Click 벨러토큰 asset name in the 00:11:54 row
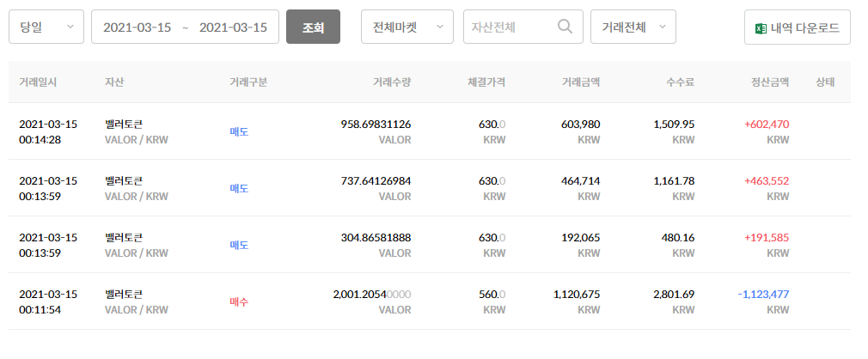 coord(124,294)
